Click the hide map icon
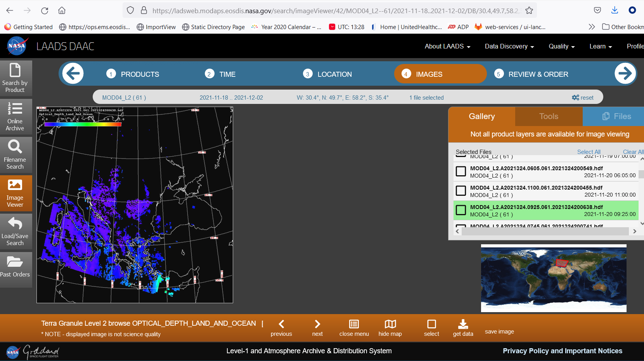 (x=390, y=324)
